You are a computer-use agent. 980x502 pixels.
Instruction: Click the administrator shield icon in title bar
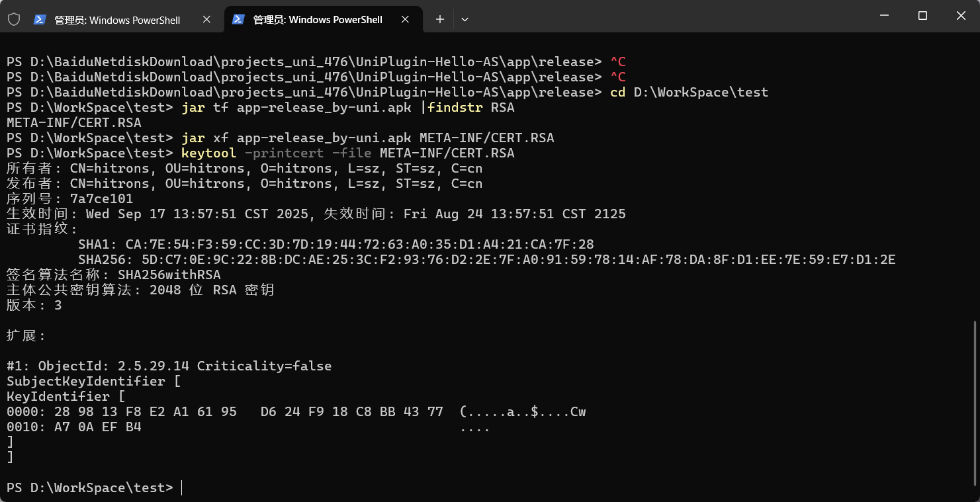click(14, 20)
